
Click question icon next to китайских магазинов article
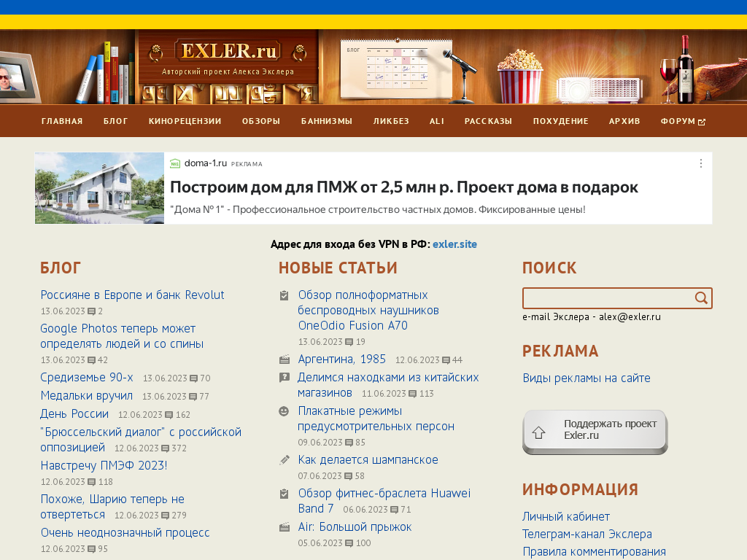pos(284,378)
